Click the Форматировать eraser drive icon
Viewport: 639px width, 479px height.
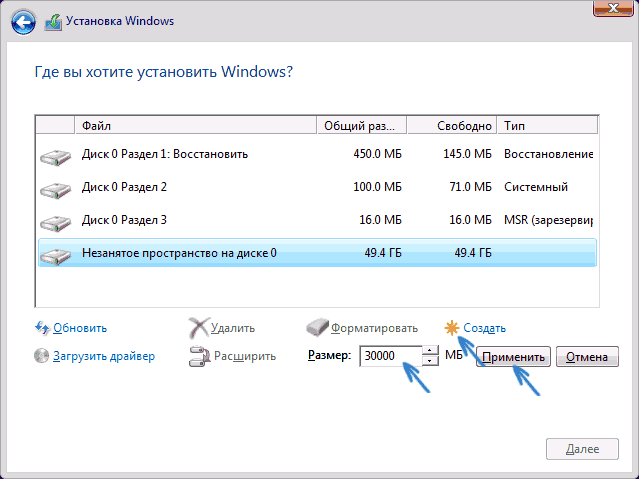click(x=317, y=327)
